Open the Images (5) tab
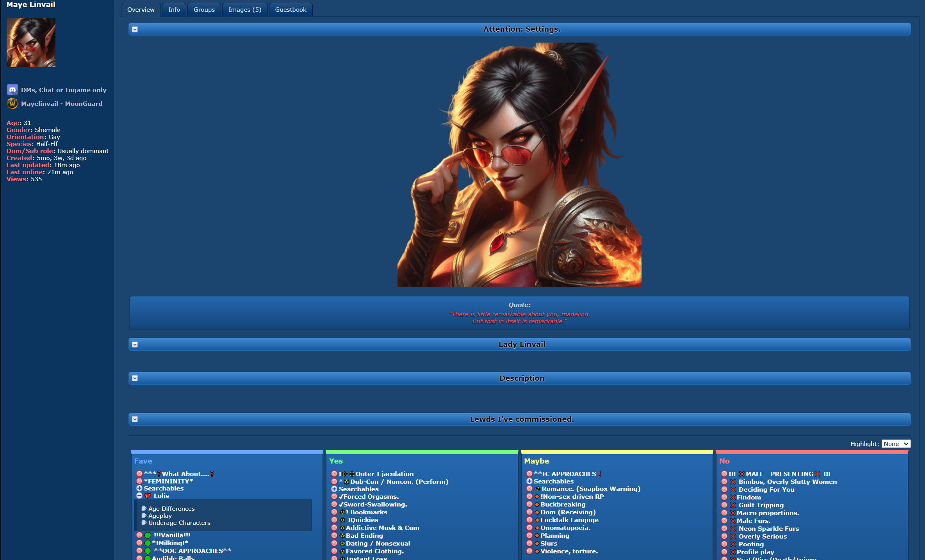Viewport: 925px width, 560px height. click(245, 10)
